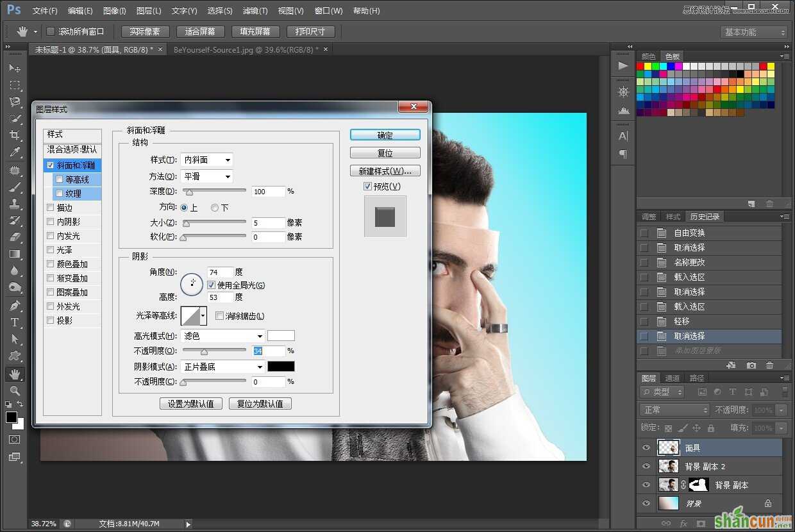Open the layer blend mode dropdown 正常

coord(674,410)
